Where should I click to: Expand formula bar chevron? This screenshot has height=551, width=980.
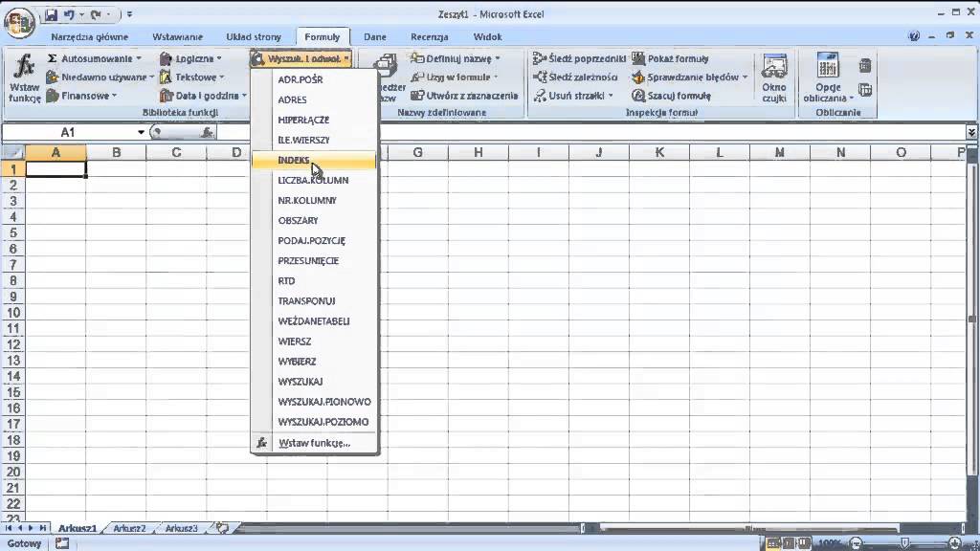pos(970,132)
